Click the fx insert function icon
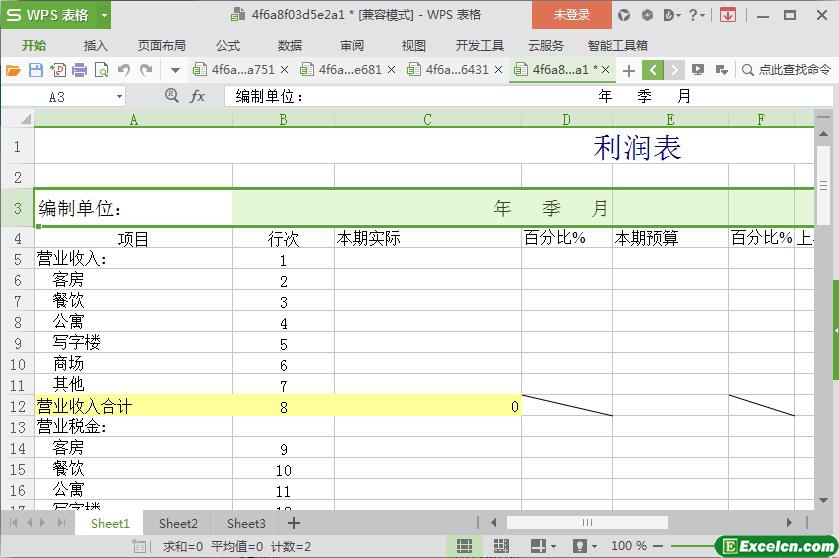Image resolution: width=839 pixels, height=558 pixels. click(x=198, y=96)
